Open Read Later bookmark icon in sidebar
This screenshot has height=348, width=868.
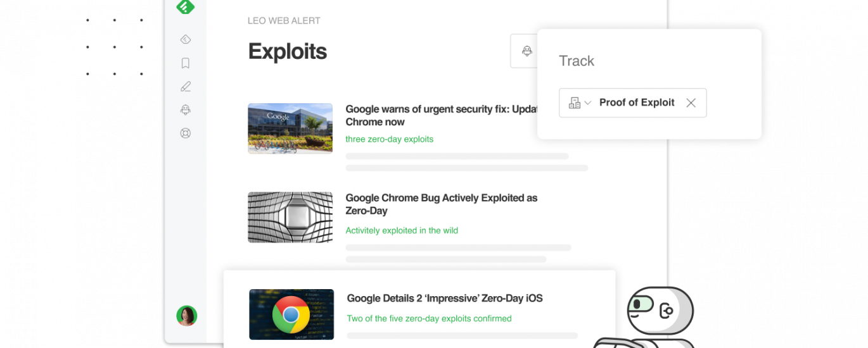pos(186,63)
